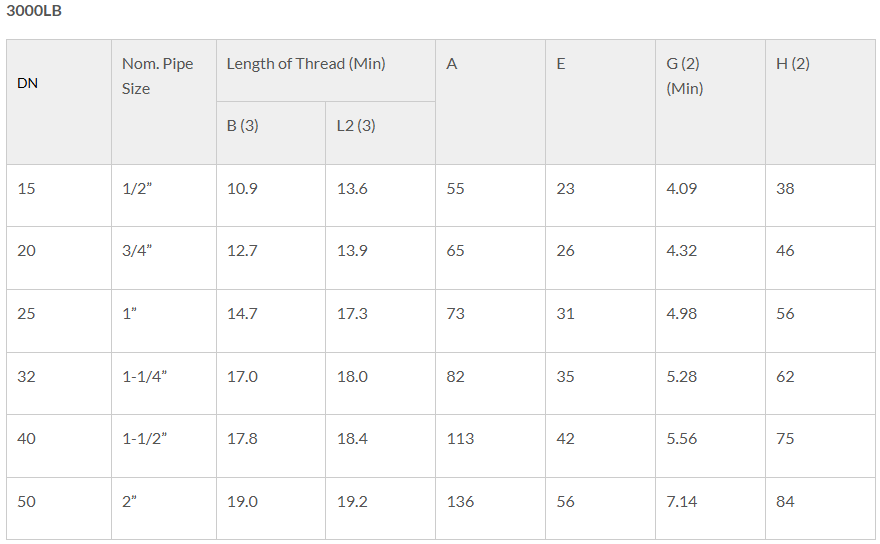Image resolution: width=880 pixels, height=544 pixels.
Task: Click the 1-1/4" pipe size cell
Action: coord(164,383)
